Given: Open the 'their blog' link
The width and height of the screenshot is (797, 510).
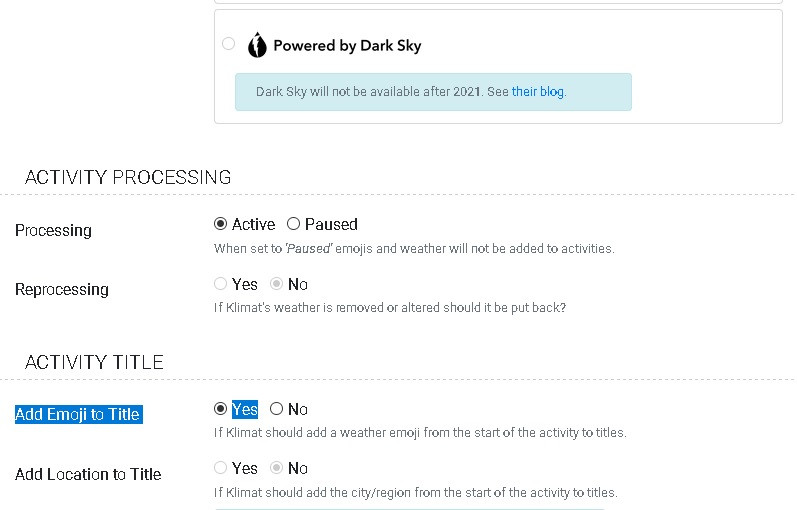Looking at the screenshot, I should coord(538,92).
